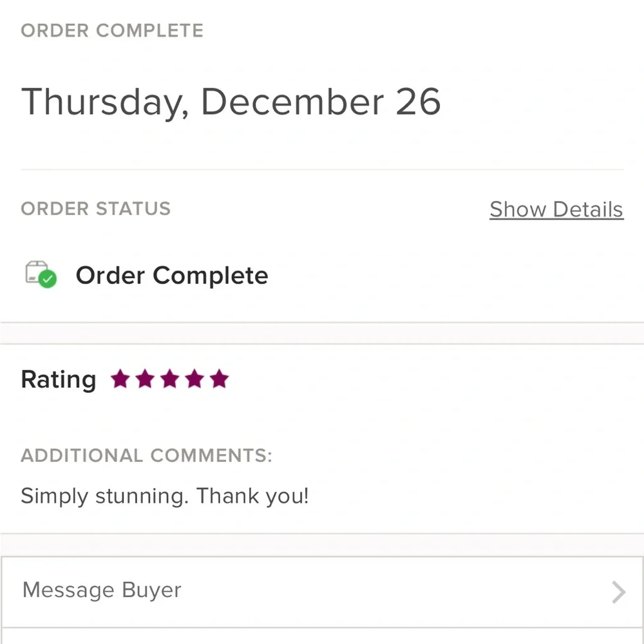This screenshot has height=644, width=644.
Task: Click the bold Order Complete status text
Action: [172, 276]
